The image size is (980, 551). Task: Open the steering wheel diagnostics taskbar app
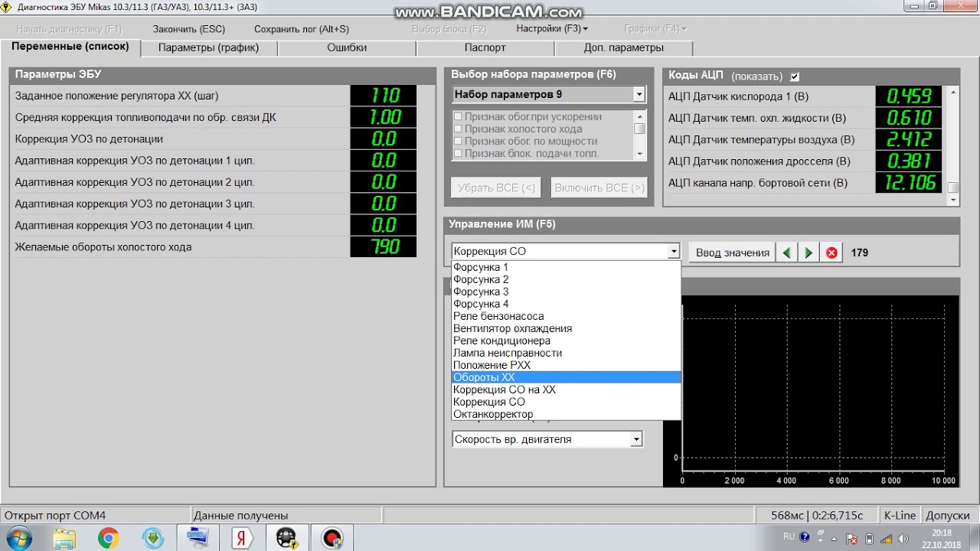point(286,538)
